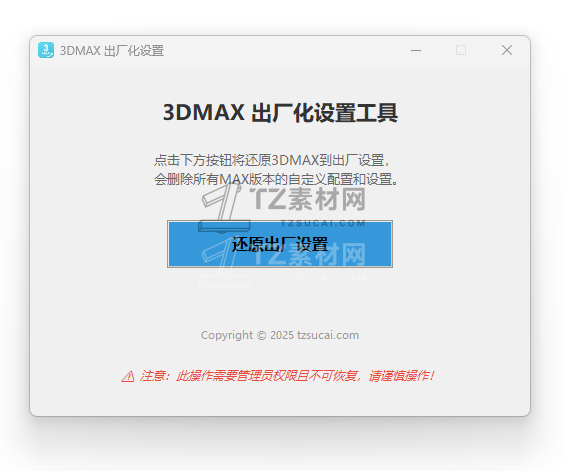Click the red 注意 warning message text
This screenshot has height=471, width=564.
point(287,376)
